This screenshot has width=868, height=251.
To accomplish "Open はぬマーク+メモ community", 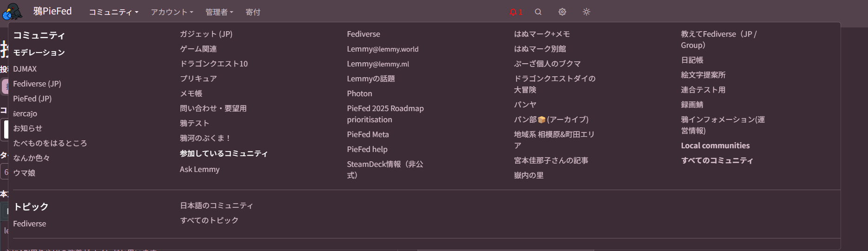I will click(542, 34).
